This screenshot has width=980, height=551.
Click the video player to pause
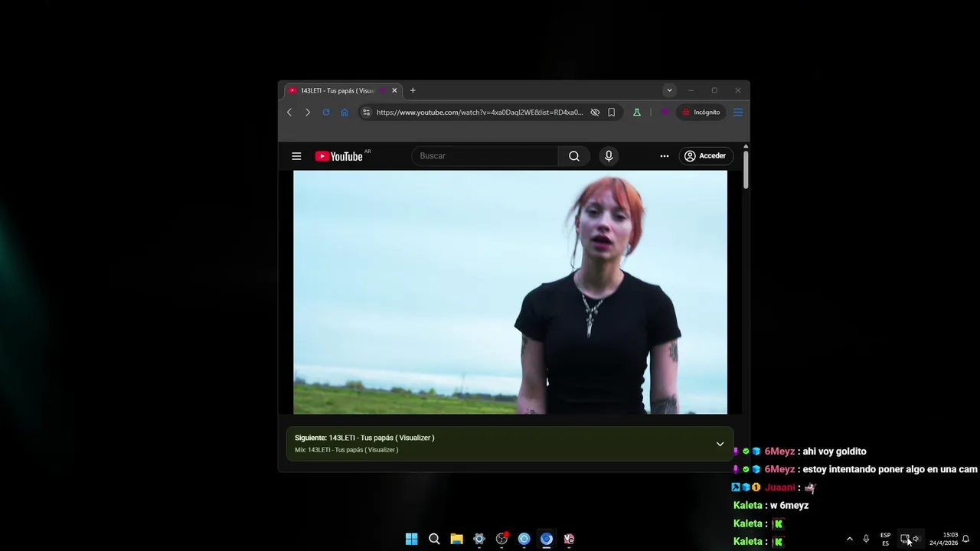pyautogui.click(x=510, y=292)
